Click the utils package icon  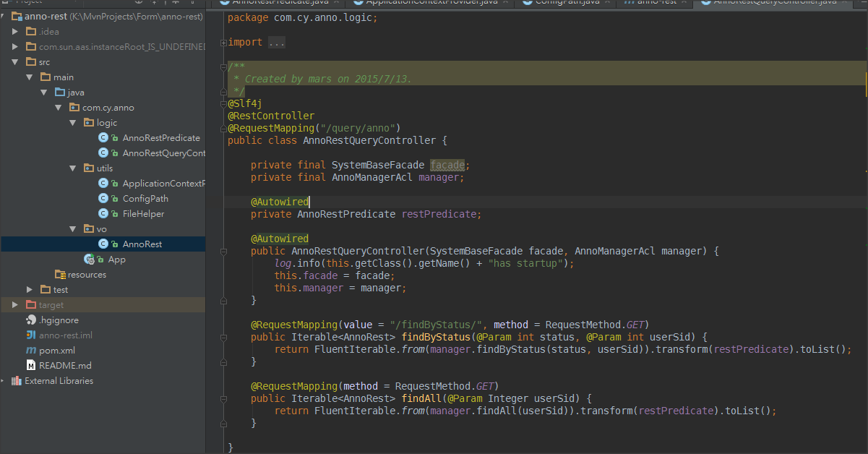(89, 168)
